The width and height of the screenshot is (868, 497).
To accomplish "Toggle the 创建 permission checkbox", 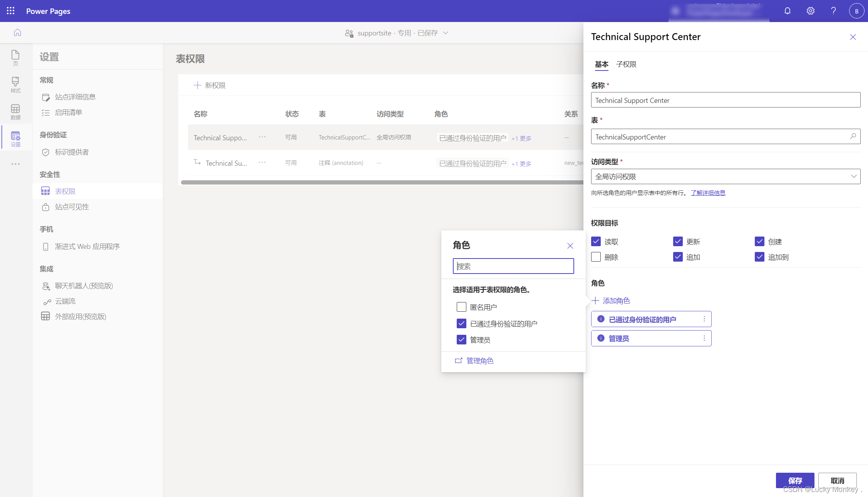I will (759, 242).
